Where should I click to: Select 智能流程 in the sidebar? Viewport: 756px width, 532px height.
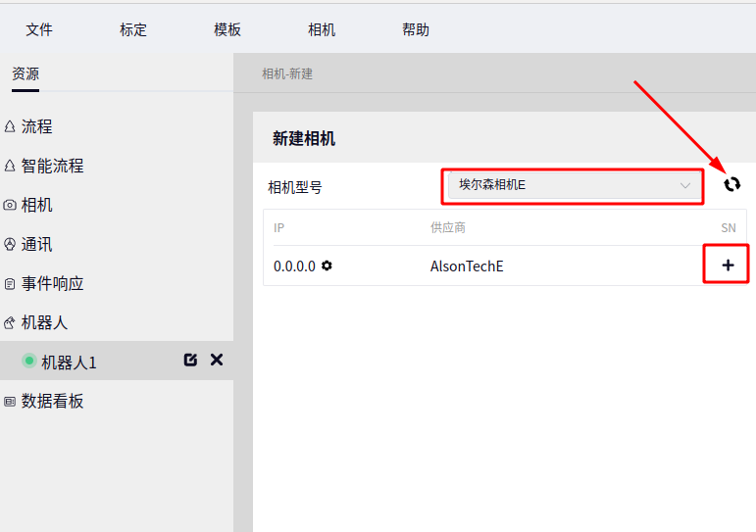pyautogui.click(x=52, y=166)
